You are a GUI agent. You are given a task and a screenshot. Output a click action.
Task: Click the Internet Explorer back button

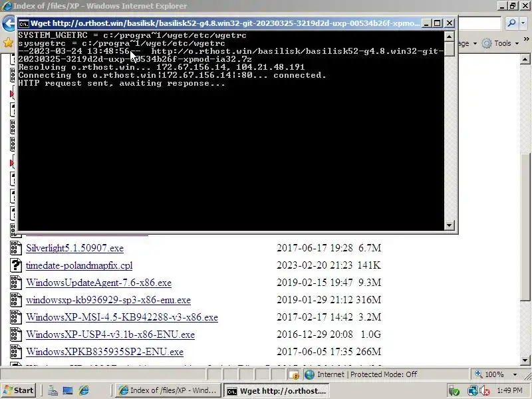pos(9,24)
